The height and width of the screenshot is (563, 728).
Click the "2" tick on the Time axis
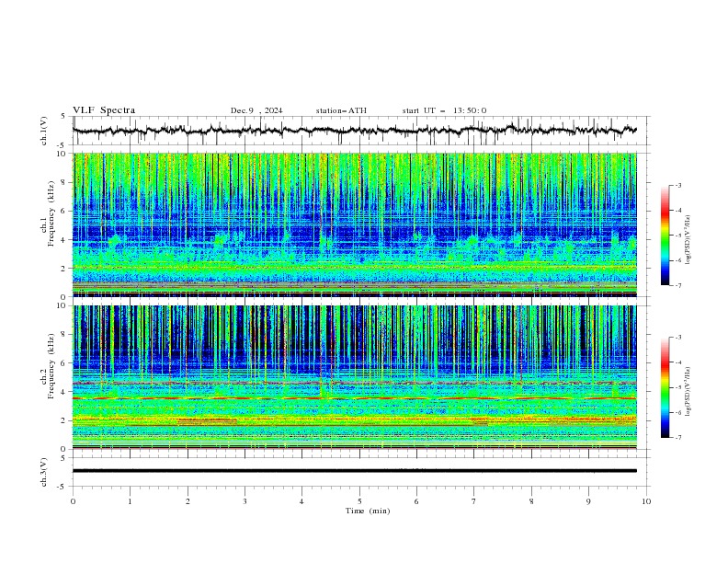[x=188, y=501]
